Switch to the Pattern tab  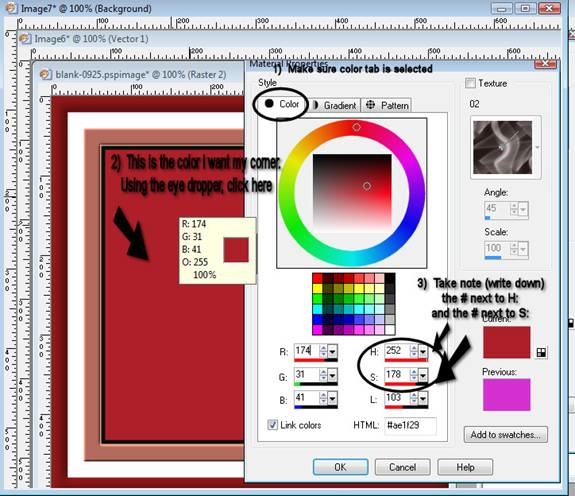tap(387, 106)
